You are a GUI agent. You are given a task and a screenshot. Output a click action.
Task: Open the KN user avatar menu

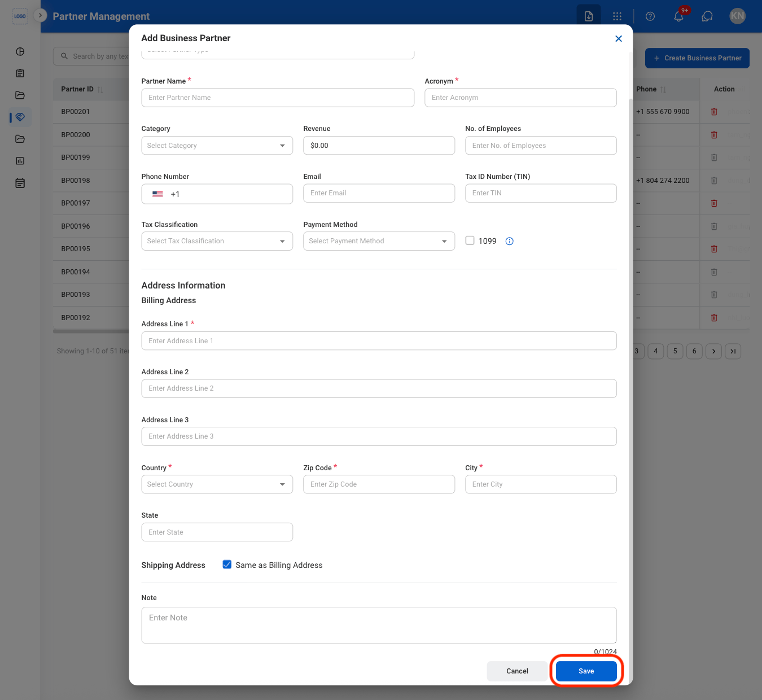coord(737,16)
